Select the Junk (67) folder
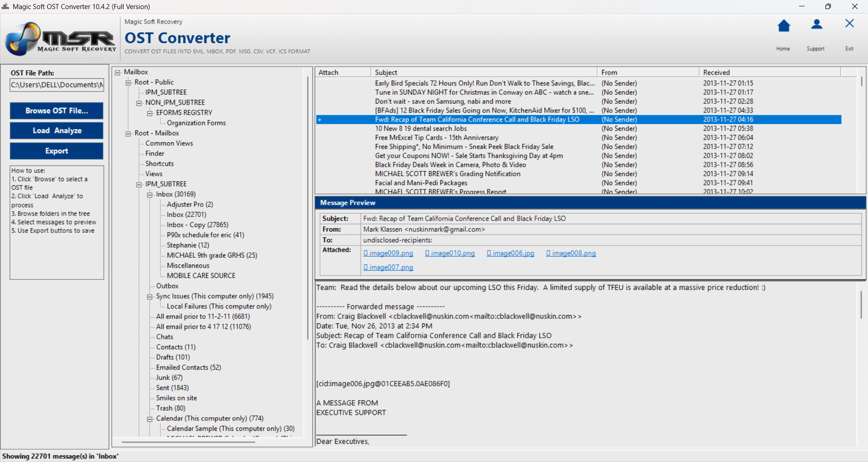Image resolution: width=868 pixels, height=462 pixels. (x=169, y=377)
